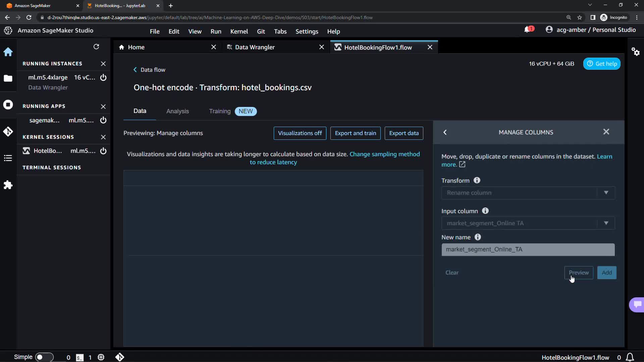644x362 pixels.
Task: Go back using Manage Columns chevron
Action: pos(445,132)
